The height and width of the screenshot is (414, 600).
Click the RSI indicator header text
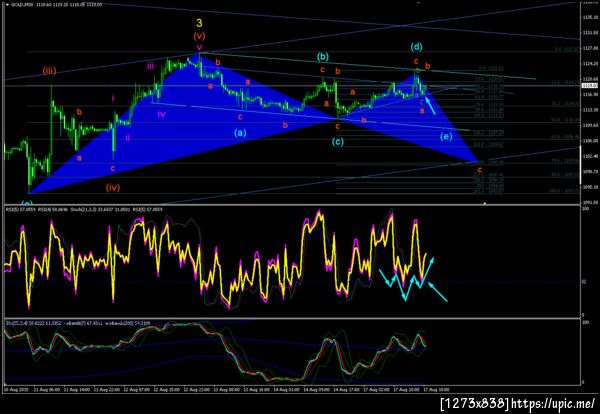pyautogui.click(x=83, y=209)
